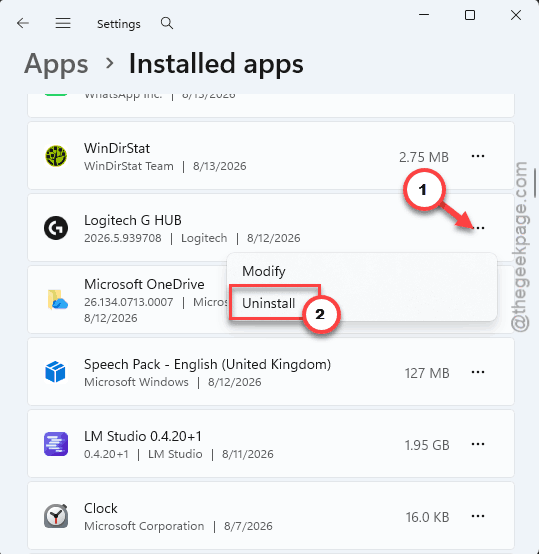Open Clock app more options menu
Image resolution: width=539 pixels, height=554 pixels.
(478, 516)
